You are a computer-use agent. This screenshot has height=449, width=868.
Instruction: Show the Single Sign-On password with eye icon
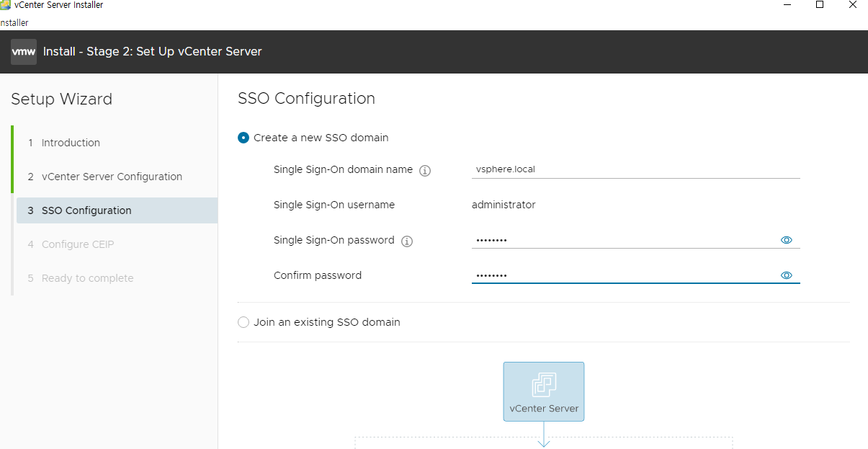click(x=787, y=240)
